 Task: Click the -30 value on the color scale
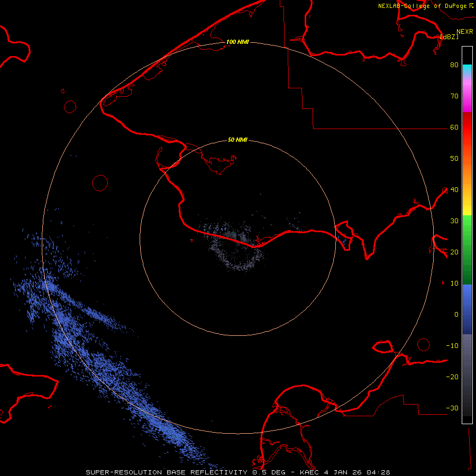pyautogui.click(x=452, y=408)
